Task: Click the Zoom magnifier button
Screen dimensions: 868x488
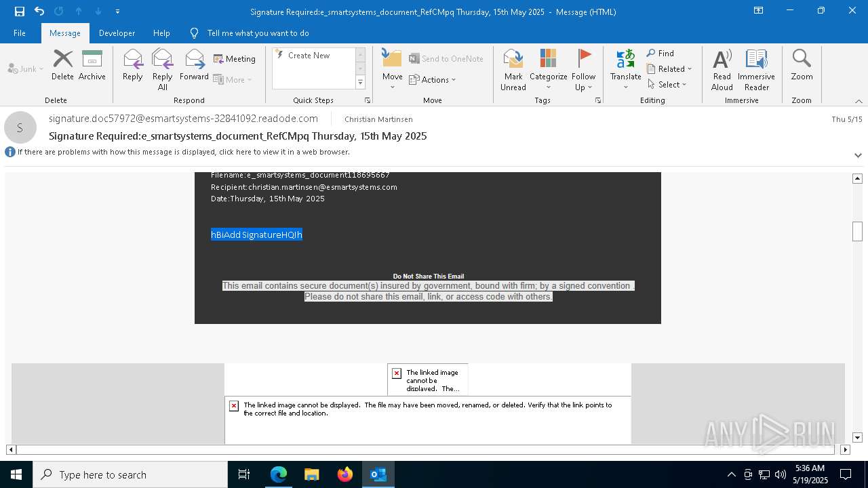Action: pyautogui.click(x=802, y=65)
